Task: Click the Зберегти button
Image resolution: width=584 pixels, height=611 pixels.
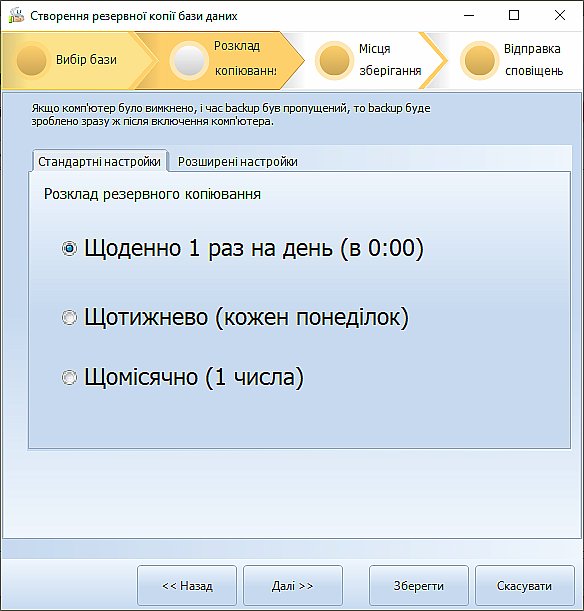Action: click(418, 586)
